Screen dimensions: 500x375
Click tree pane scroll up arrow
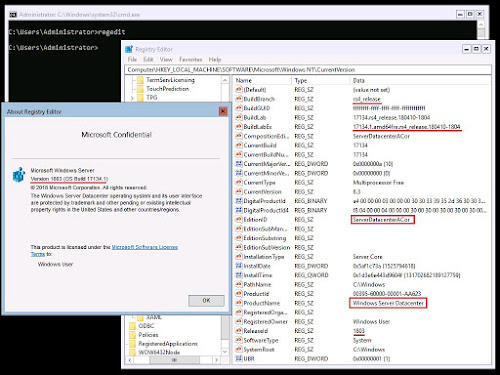225,80
